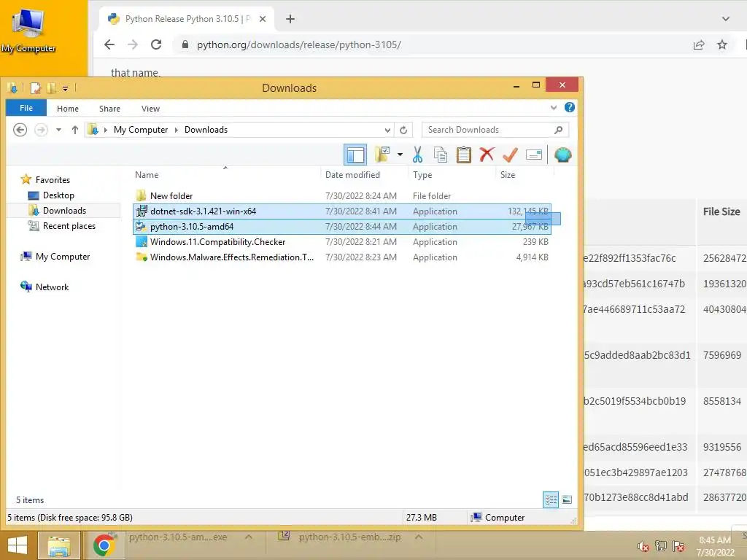Image resolution: width=747 pixels, height=560 pixels.
Task: Go forward in Explorer history
Action: click(x=42, y=130)
